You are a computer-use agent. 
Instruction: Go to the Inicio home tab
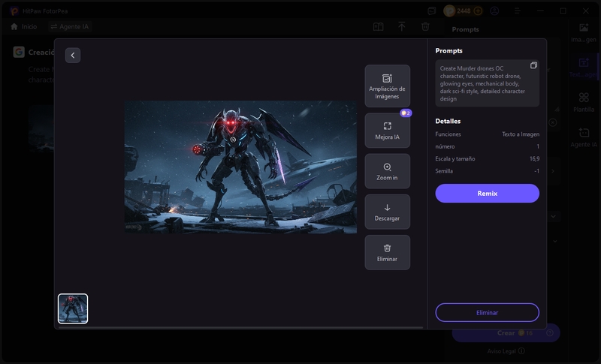click(x=24, y=26)
